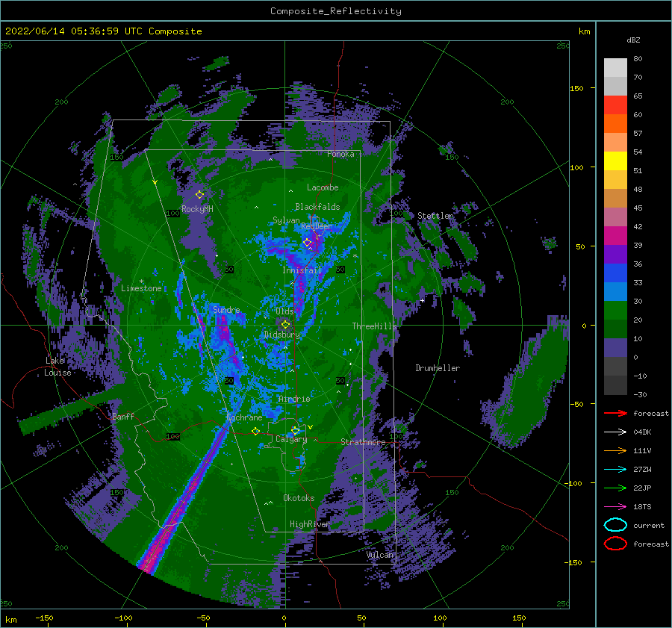Click the magenta 18TS arrow icon

pyautogui.click(x=615, y=507)
